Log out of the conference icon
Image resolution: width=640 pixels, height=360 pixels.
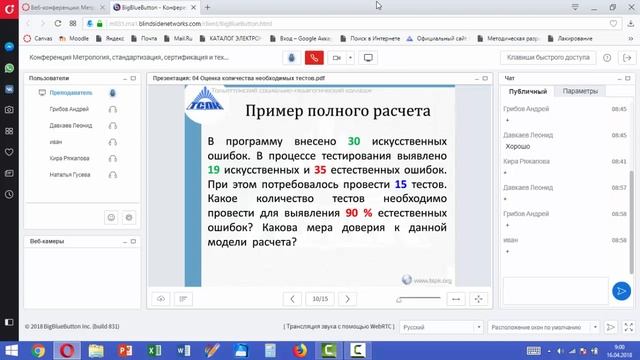(x=627, y=58)
